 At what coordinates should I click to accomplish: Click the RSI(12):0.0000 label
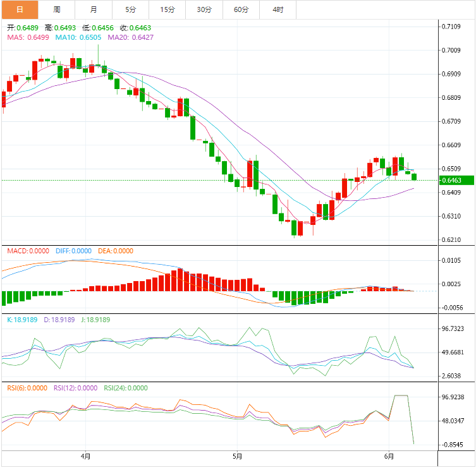[x=76, y=388]
